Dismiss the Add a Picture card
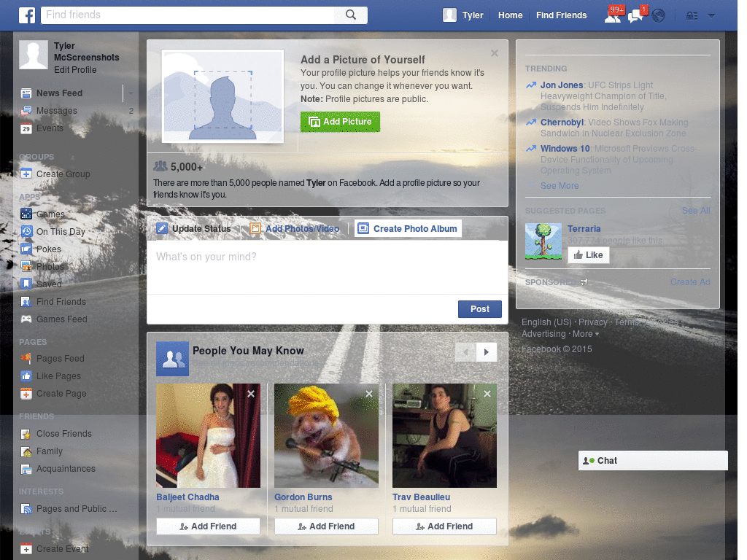Viewport: 747px width, 560px height. point(495,53)
